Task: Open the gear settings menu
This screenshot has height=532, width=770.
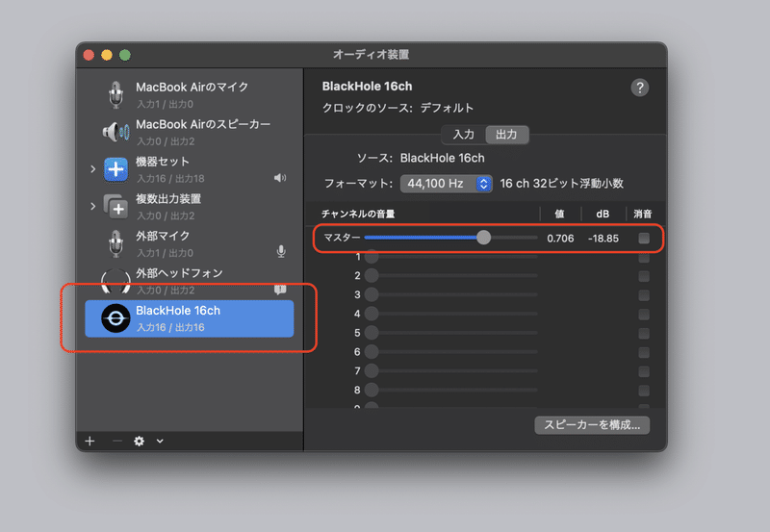Action: pyautogui.click(x=139, y=442)
